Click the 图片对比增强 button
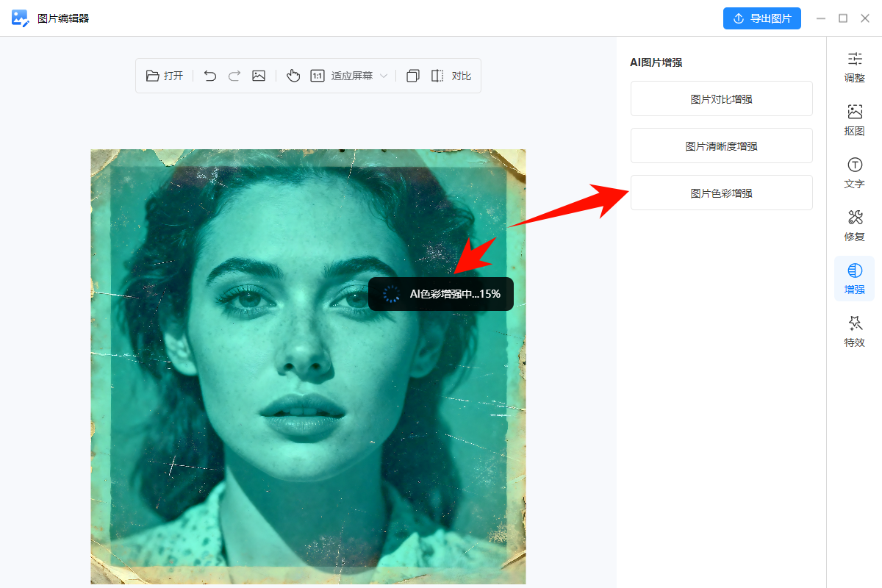Screen dimensions: 882x588 click(721, 99)
